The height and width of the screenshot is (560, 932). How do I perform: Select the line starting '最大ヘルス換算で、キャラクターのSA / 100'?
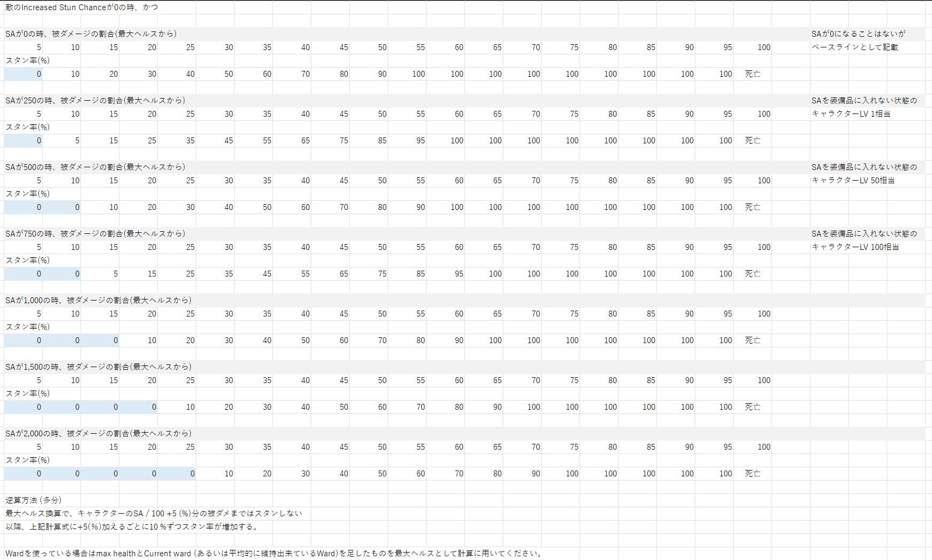tap(154, 513)
